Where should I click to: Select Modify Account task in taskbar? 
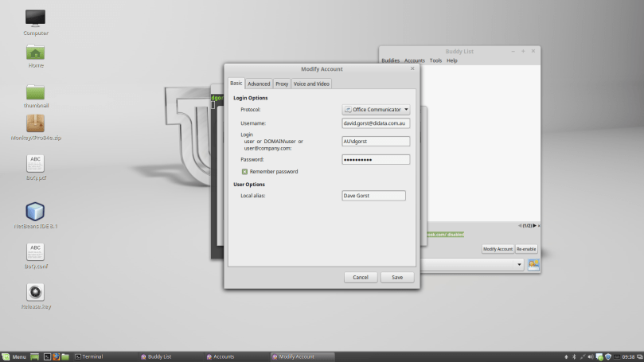(302, 356)
